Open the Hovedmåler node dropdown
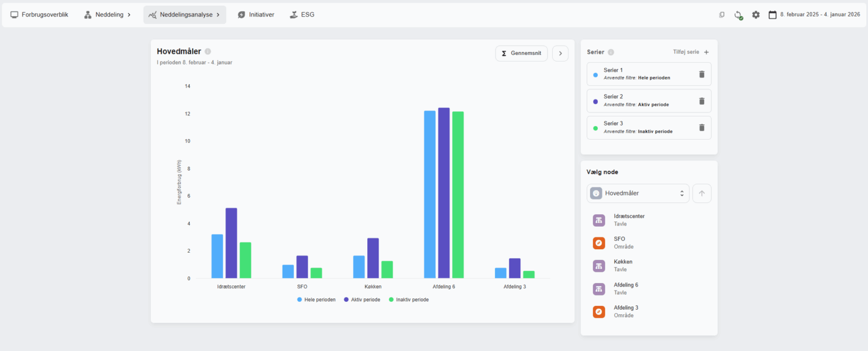 638,193
